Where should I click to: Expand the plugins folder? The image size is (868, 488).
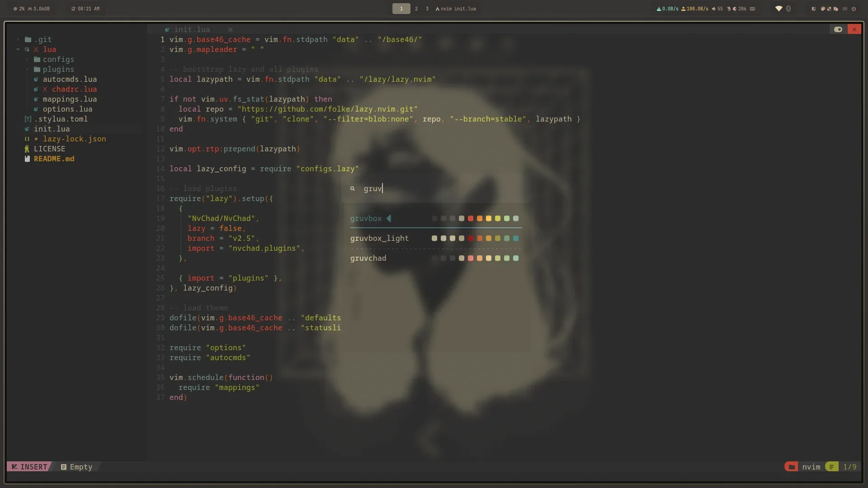pyautogui.click(x=27, y=69)
